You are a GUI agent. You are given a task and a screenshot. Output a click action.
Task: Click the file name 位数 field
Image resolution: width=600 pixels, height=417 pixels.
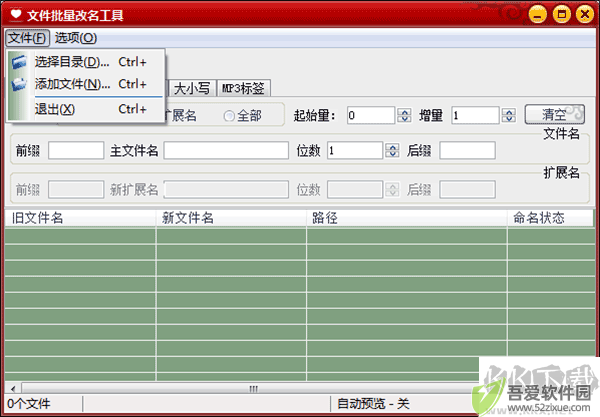(x=355, y=150)
